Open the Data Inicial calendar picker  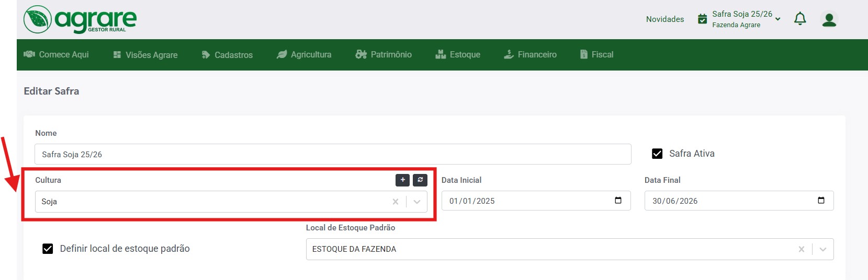coord(618,201)
